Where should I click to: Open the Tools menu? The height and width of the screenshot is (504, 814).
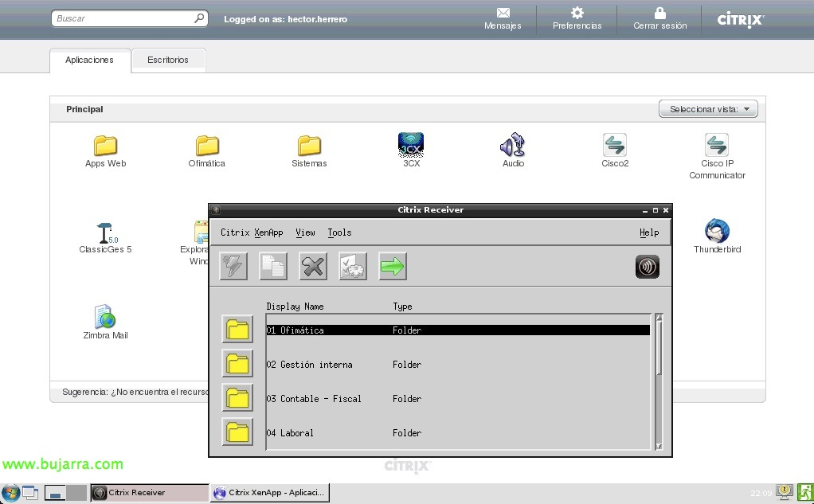339,232
